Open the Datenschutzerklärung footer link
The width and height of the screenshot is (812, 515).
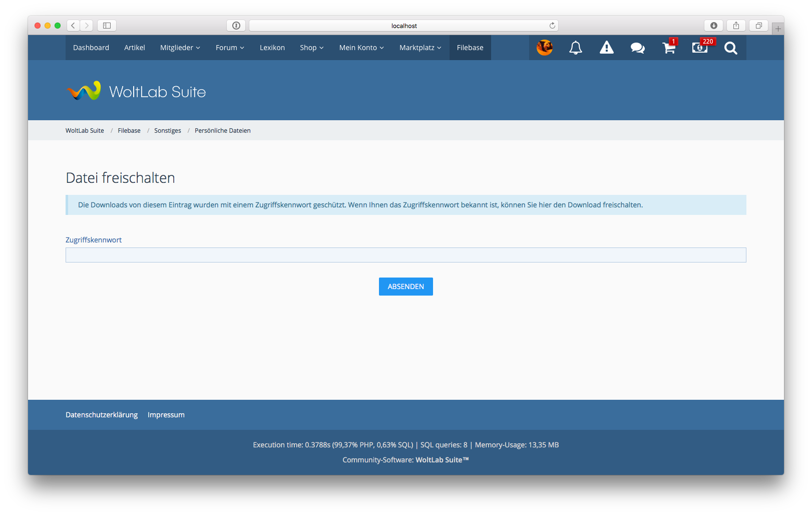pyautogui.click(x=102, y=415)
